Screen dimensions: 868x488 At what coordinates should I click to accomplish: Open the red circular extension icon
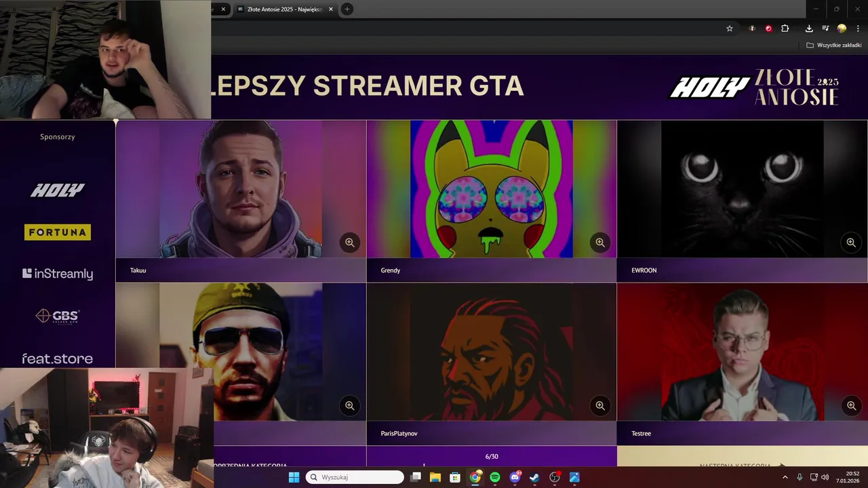[768, 28]
